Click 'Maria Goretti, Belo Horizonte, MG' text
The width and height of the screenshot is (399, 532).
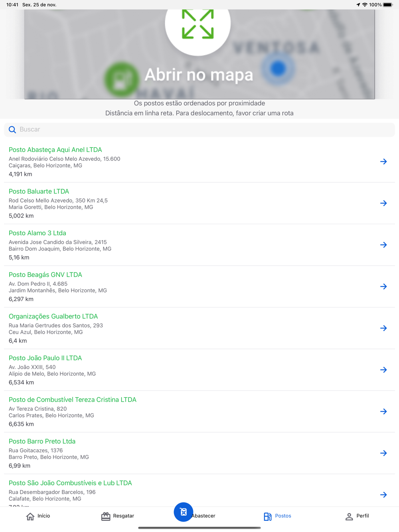tap(51, 207)
